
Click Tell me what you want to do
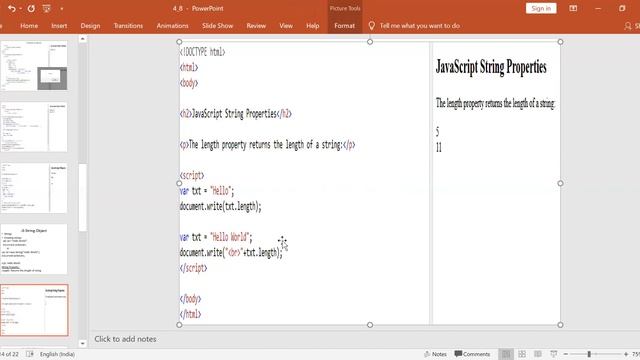[x=420, y=25]
